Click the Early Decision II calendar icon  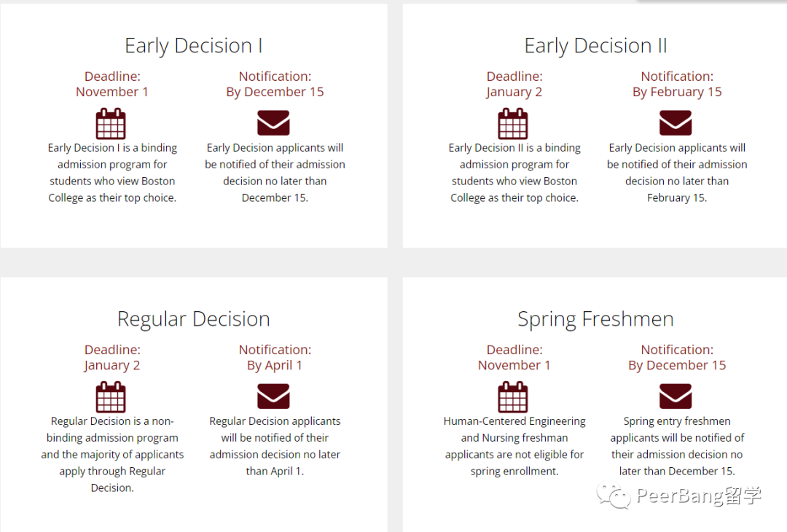point(513,123)
